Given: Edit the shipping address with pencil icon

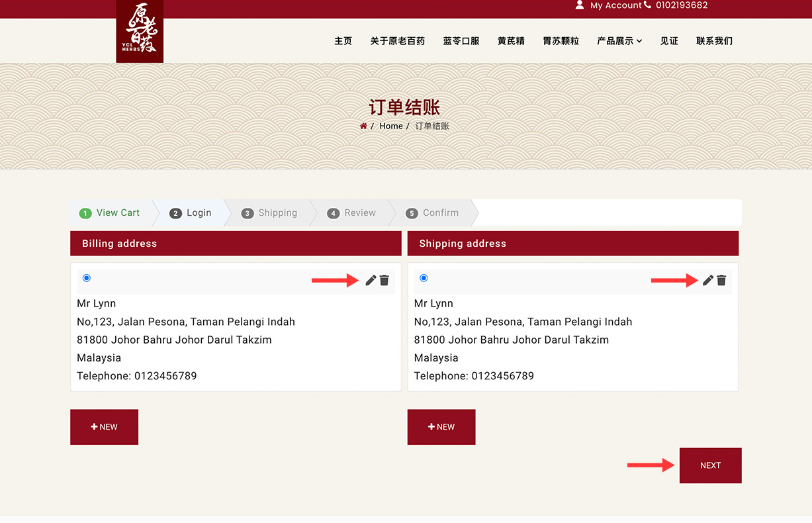Looking at the screenshot, I should [x=708, y=281].
